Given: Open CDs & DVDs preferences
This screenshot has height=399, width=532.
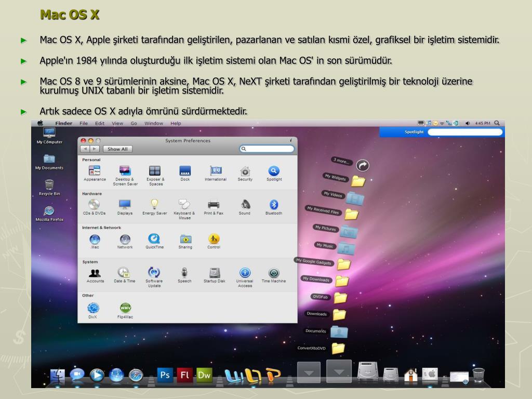Looking at the screenshot, I should [95, 207].
